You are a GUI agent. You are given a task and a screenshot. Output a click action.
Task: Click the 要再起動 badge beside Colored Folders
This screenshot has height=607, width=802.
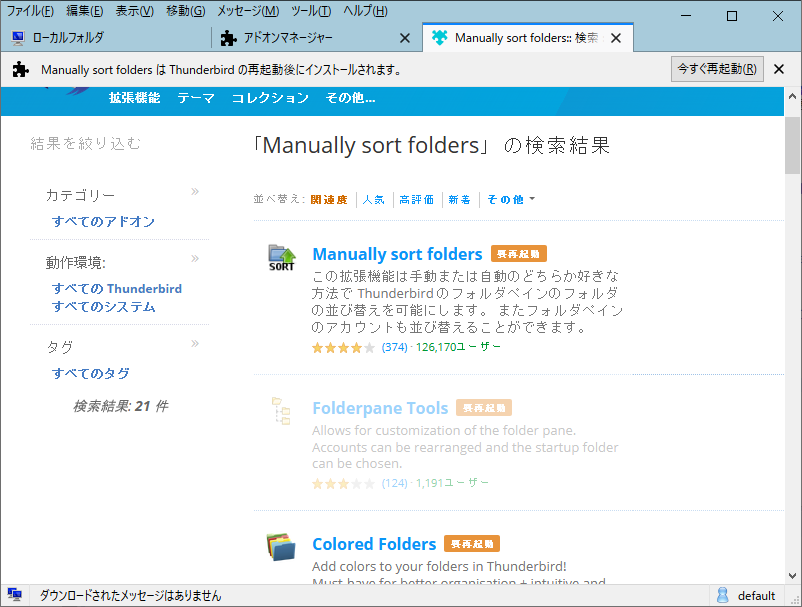coord(472,544)
